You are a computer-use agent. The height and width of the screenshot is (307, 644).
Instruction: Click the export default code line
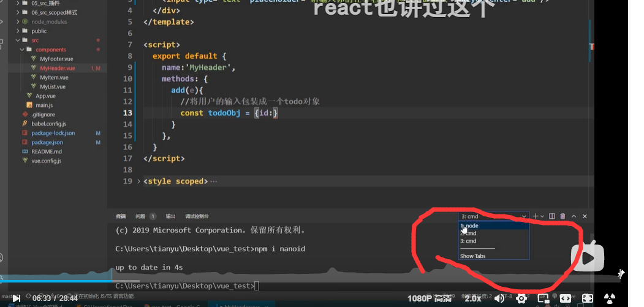tap(189, 56)
